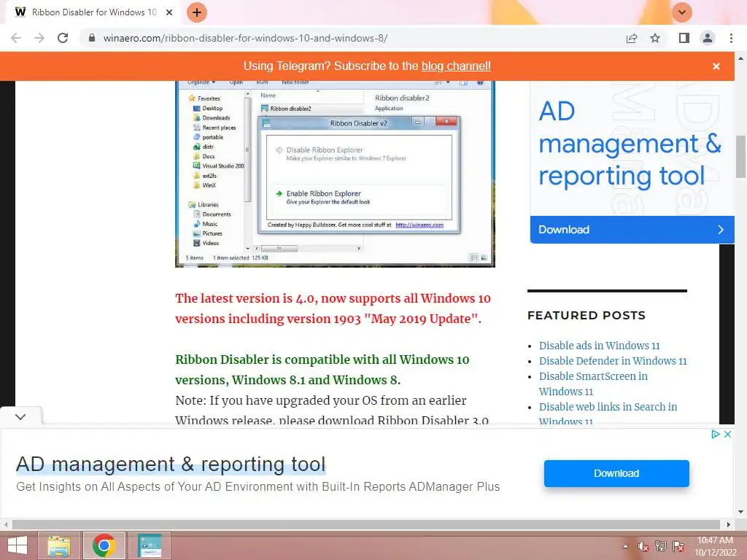This screenshot has width=747, height=560.
Task: Open 'Disable Defender in Windows 11' post
Action: click(613, 361)
